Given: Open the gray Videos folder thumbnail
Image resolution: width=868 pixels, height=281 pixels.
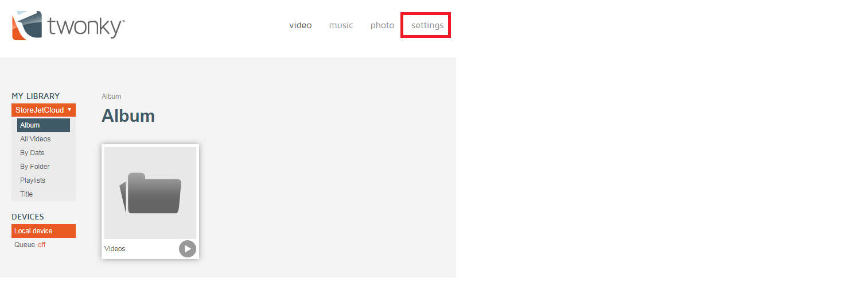Looking at the screenshot, I should pos(150,193).
